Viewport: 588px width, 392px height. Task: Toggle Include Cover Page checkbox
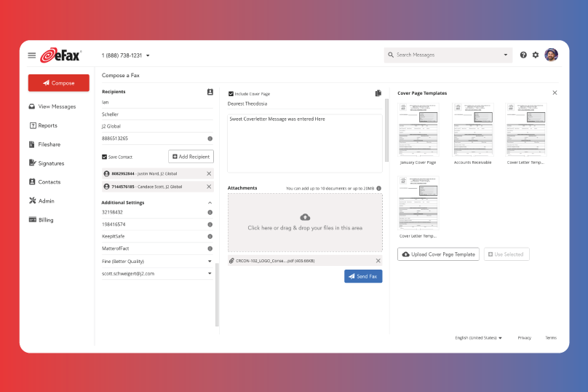pyautogui.click(x=231, y=94)
